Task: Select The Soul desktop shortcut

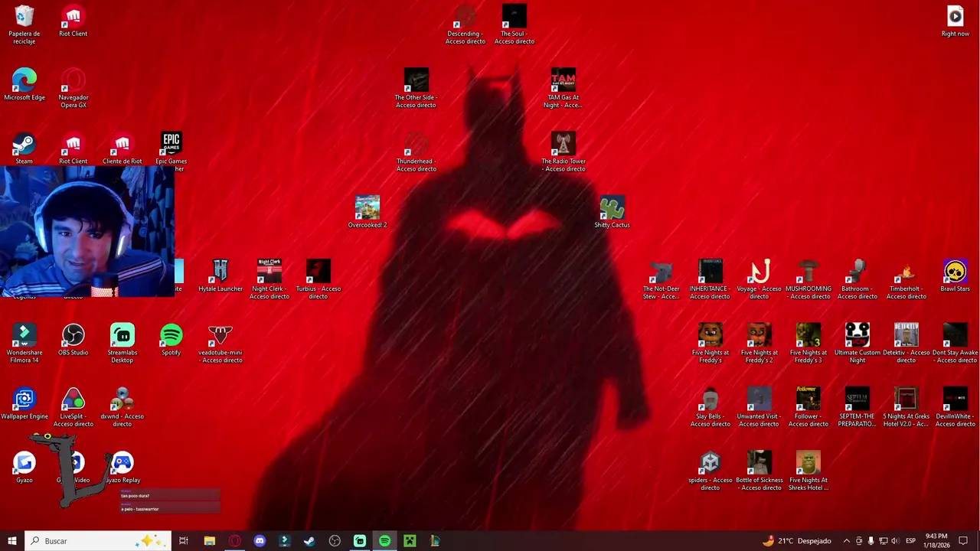Action: click(514, 25)
